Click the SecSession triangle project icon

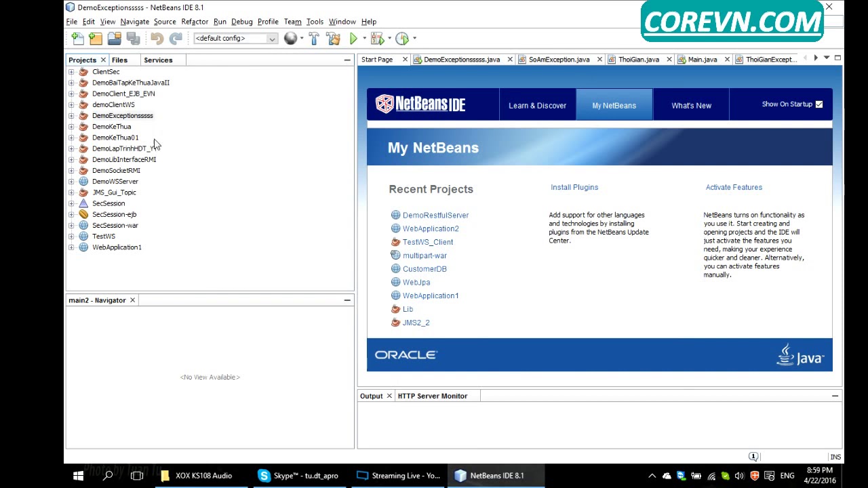pyautogui.click(x=83, y=203)
